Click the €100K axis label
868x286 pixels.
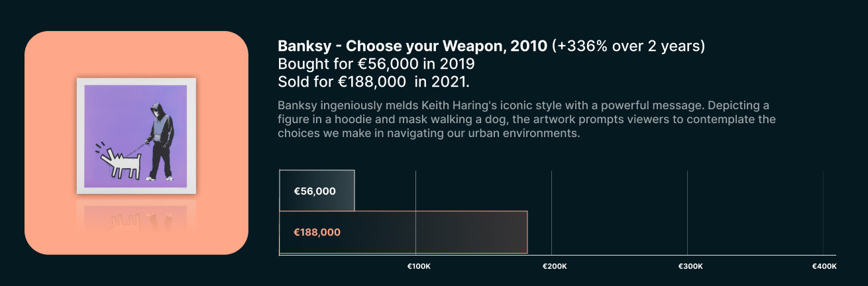pos(419,266)
